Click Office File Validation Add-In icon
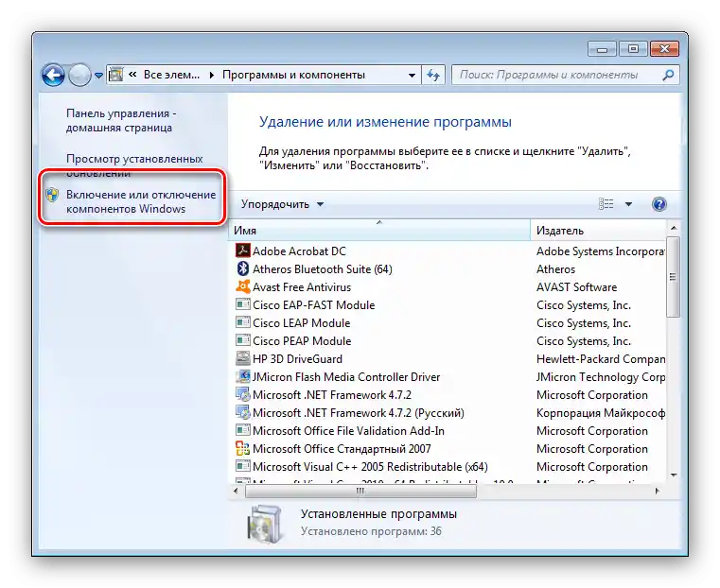Screen dimensions: 720x588 [x=242, y=430]
